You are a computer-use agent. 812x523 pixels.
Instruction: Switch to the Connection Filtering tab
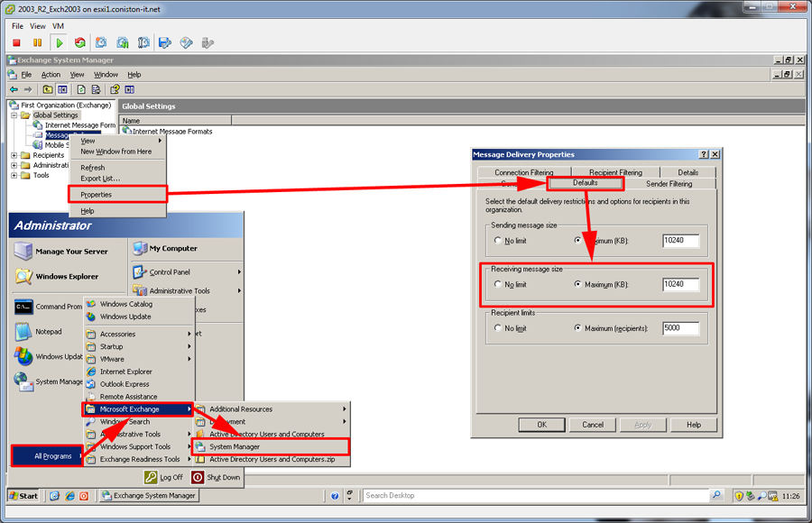tap(524, 172)
